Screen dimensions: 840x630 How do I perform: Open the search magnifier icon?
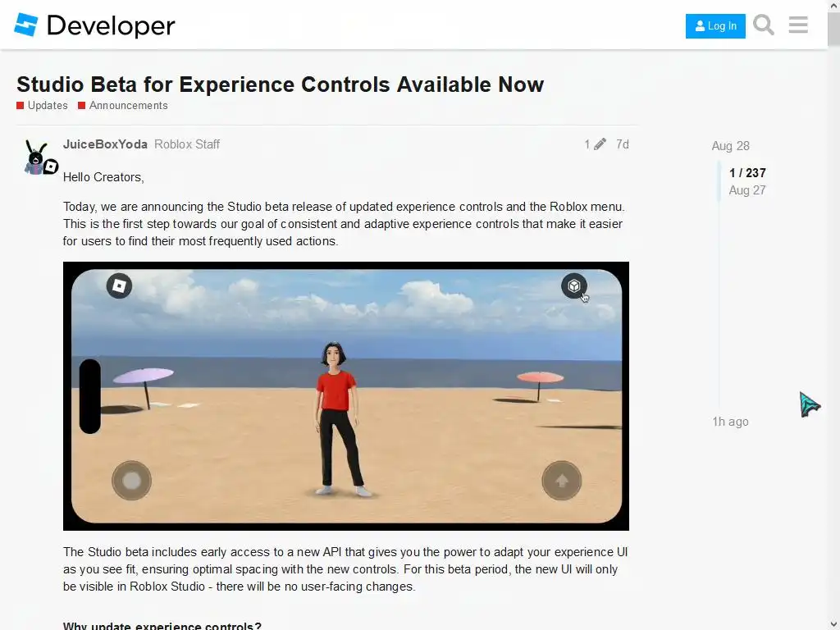tap(764, 25)
